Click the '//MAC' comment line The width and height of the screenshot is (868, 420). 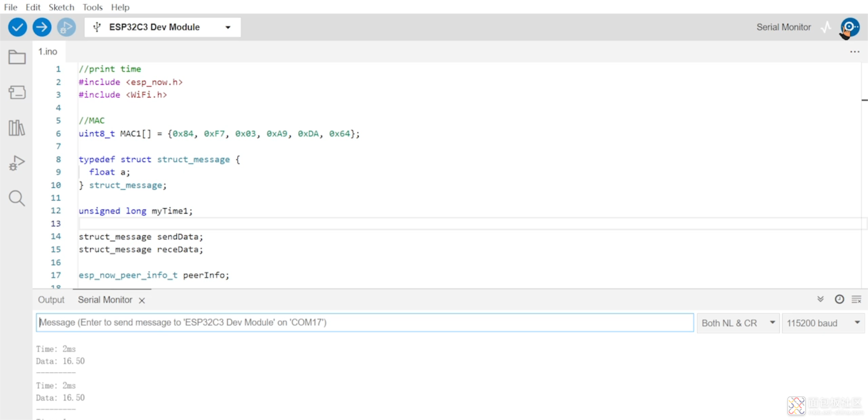92,121
